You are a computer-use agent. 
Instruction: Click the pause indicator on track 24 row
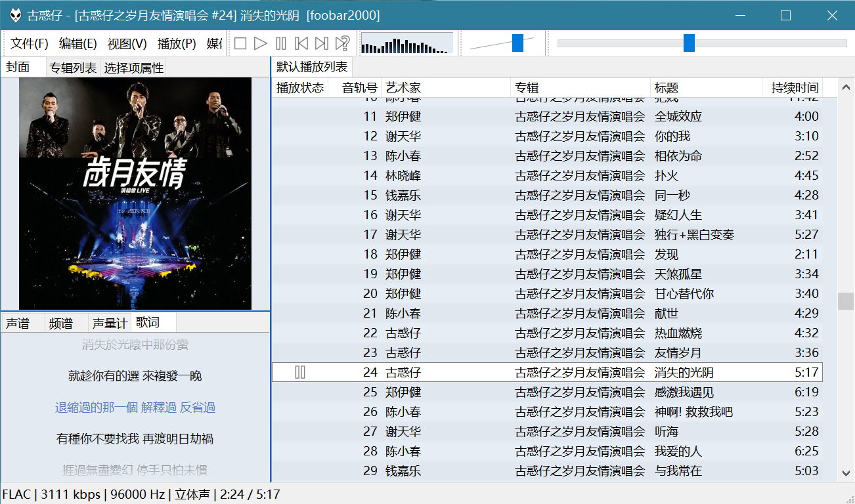pos(300,372)
